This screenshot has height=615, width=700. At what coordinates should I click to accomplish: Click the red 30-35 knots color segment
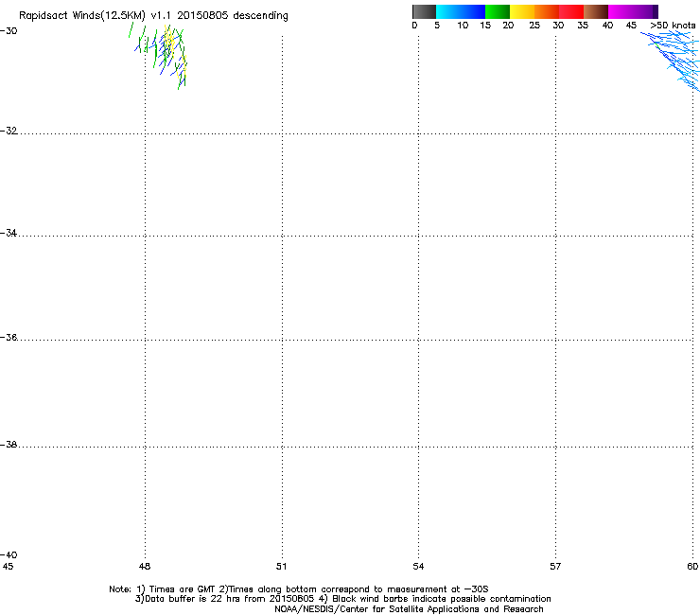tap(571, 11)
